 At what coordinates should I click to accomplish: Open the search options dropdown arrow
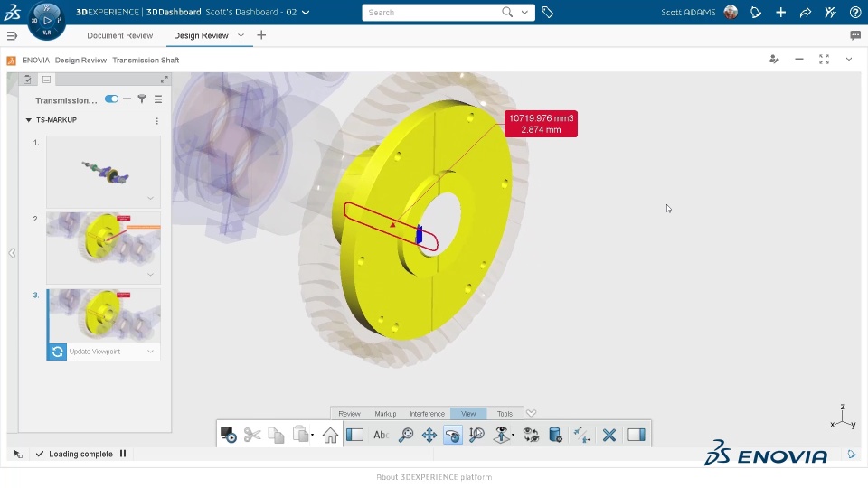[524, 12]
